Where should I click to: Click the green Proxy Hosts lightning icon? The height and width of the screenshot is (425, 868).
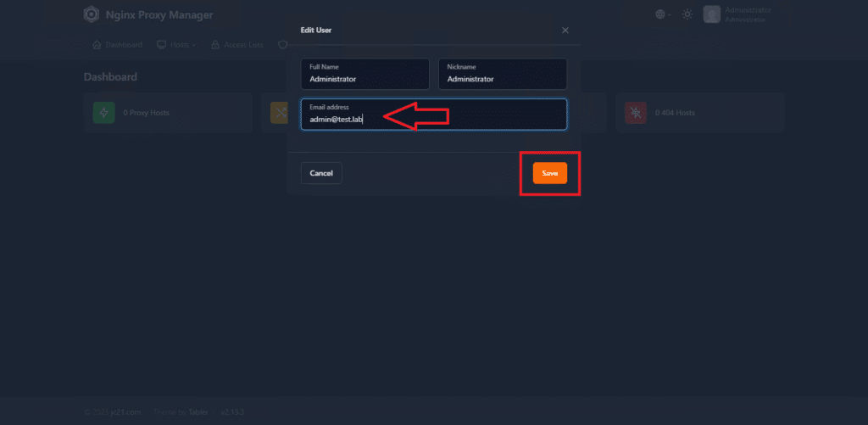pyautogui.click(x=103, y=112)
